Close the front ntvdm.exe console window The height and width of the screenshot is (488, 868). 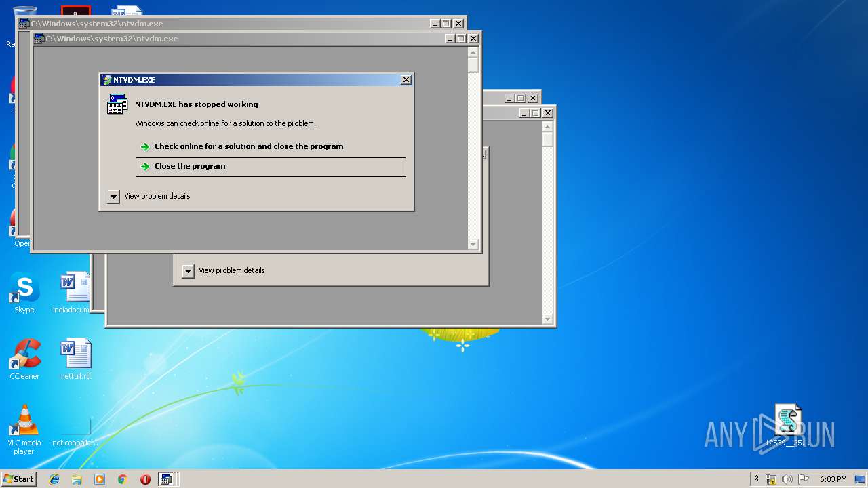tap(473, 39)
